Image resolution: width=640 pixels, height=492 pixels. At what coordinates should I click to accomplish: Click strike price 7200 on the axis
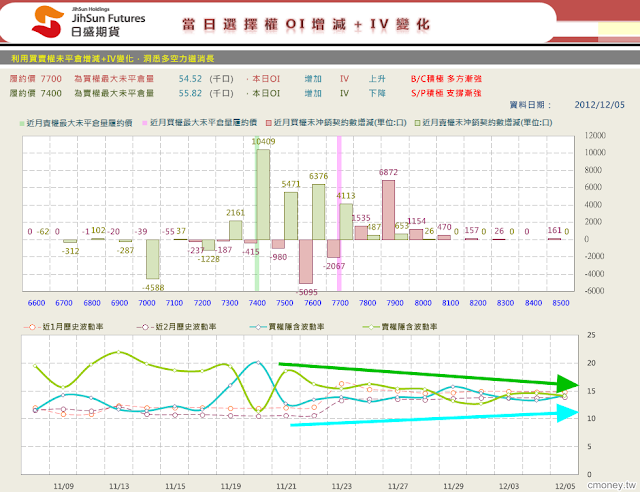click(202, 303)
